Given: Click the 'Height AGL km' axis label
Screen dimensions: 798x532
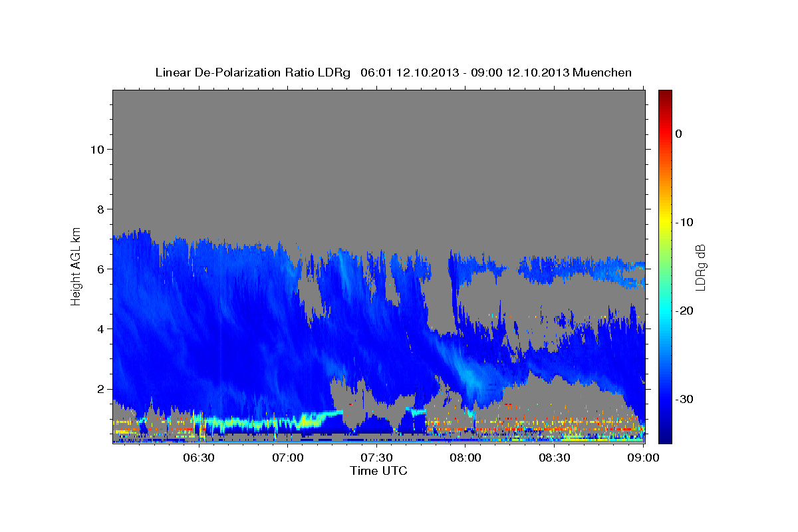Looking at the screenshot, I should coord(76,265).
